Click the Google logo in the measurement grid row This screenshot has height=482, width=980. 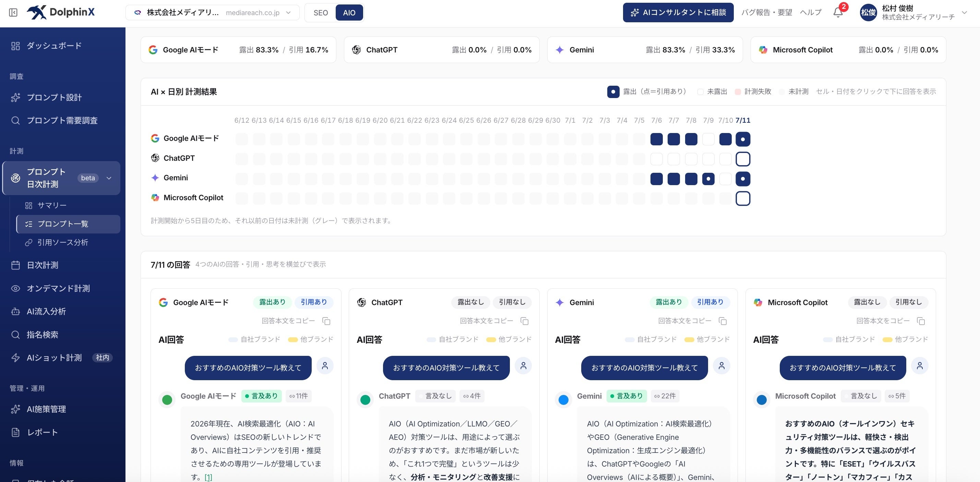point(155,138)
